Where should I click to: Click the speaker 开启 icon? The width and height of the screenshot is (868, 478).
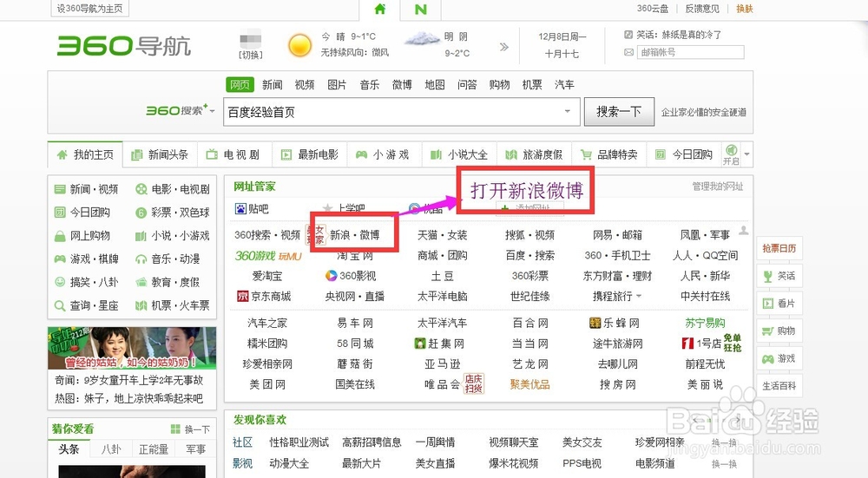point(731,154)
